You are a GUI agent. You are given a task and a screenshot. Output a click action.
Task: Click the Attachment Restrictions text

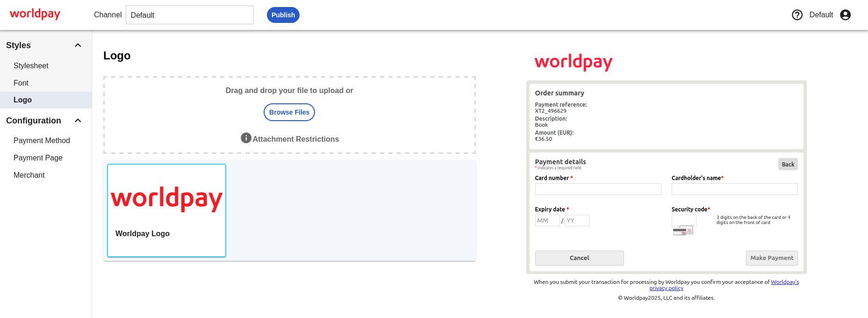[x=296, y=139]
